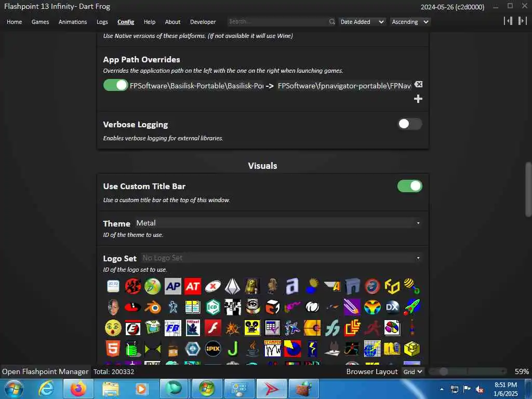Click the teal Freehand-style 'fs' logo
The width and height of the screenshot is (532, 399).
(x=332, y=328)
